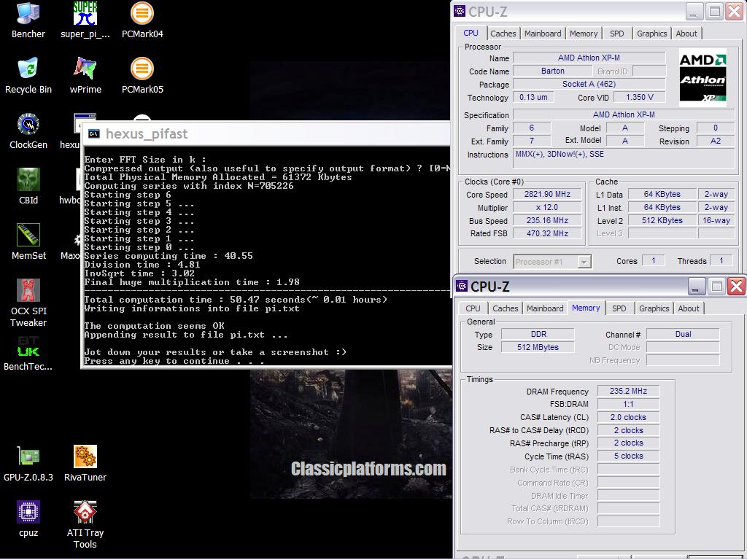Click the CAS# Latency 2.0 clocks value
The image size is (747, 560).
628,417
